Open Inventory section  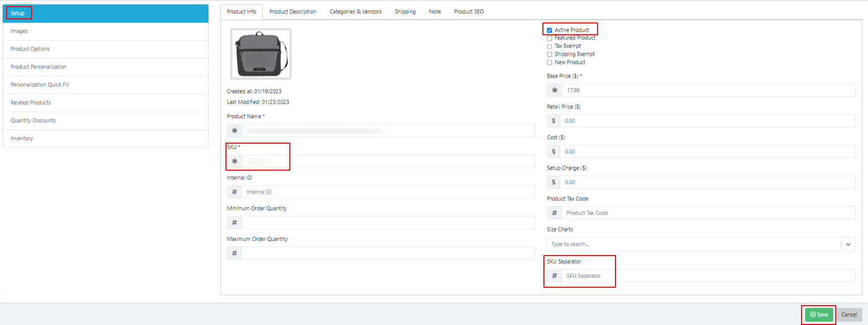tap(106, 138)
